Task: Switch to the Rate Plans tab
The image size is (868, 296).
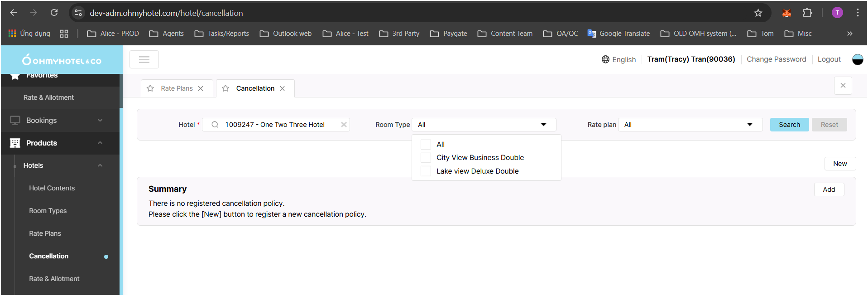Action: (x=177, y=88)
